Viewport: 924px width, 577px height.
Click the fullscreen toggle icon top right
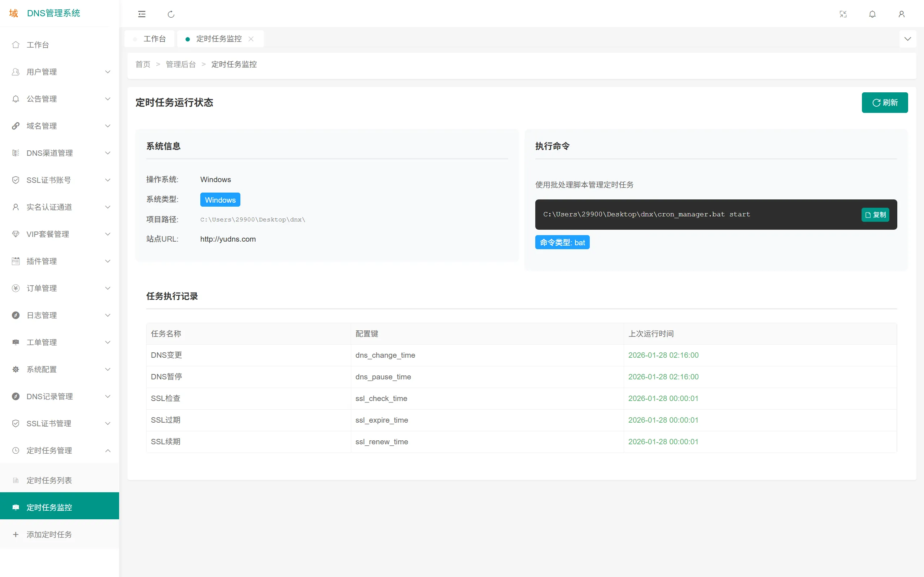(844, 14)
